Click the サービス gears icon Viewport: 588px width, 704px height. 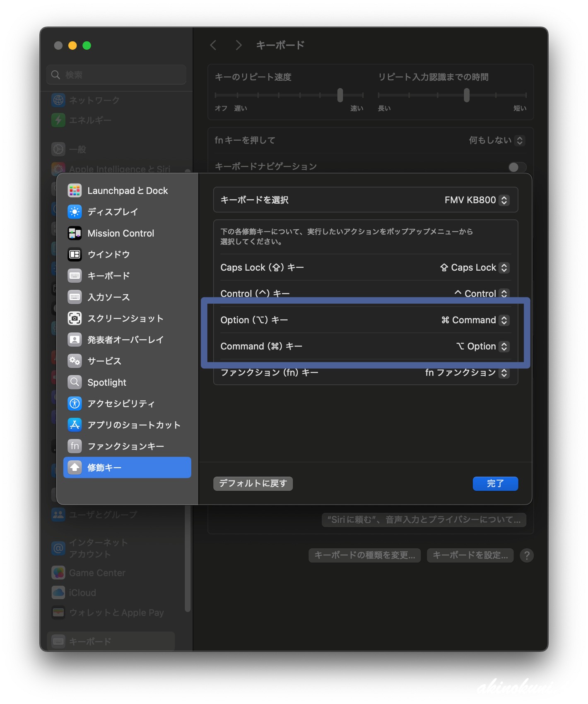[x=75, y=361]
